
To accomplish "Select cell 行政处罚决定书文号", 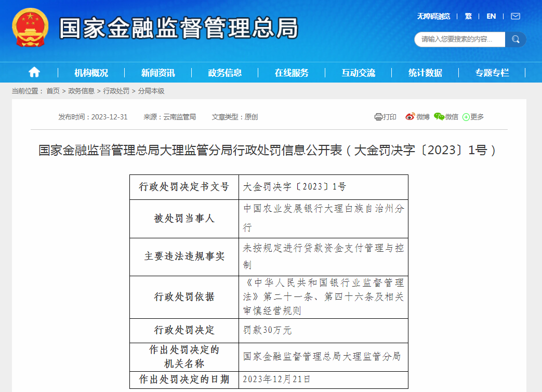I will point(184,187).
